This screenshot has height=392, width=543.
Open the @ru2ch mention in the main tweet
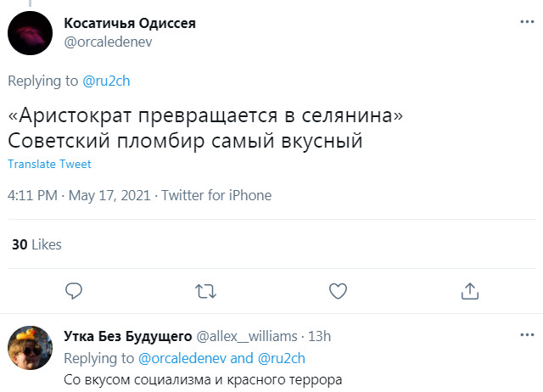pyautogui.click(x=107, y=81)
